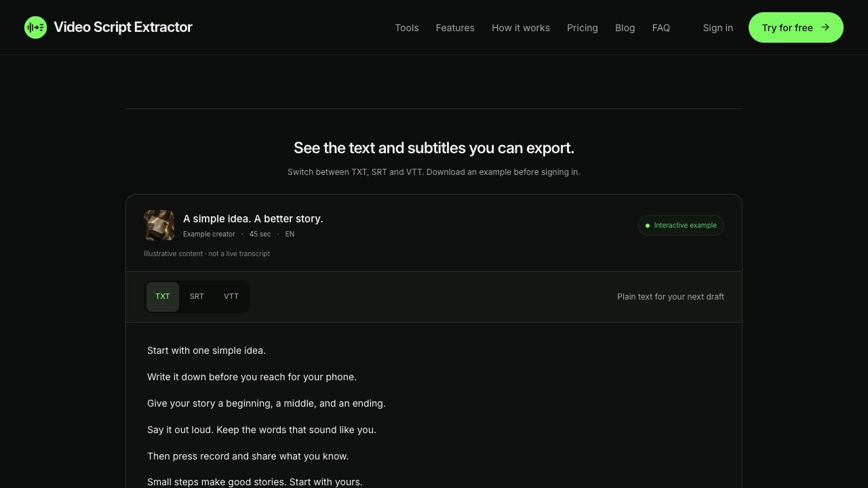Image resolution: width=868 pixels, height=488 pixels.
Task: Click the line 'Write it down before you reach for your phone.'
Action: (252, 377)
